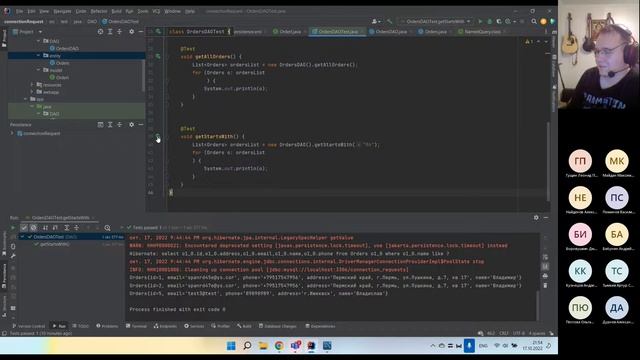Screen dimensions: 640x360
Task: Open the Build tool window
Action: pos(244,326)
